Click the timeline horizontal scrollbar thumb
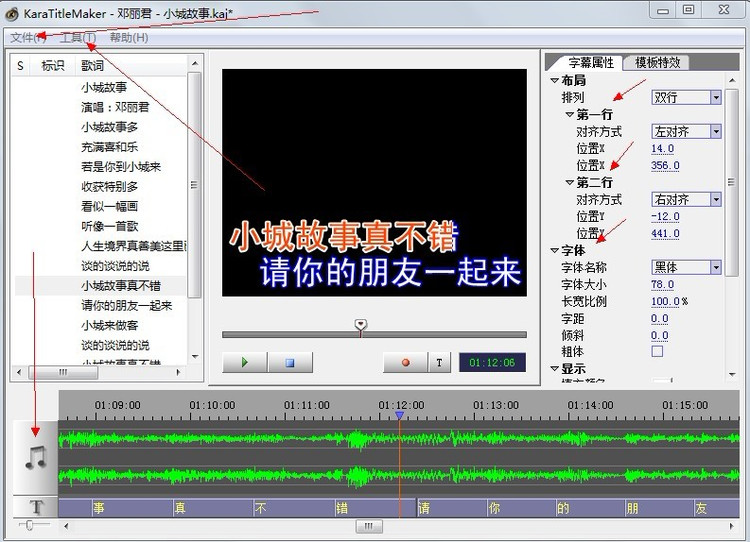Screen dimensions: 750x542 click(x=369, y=526)
